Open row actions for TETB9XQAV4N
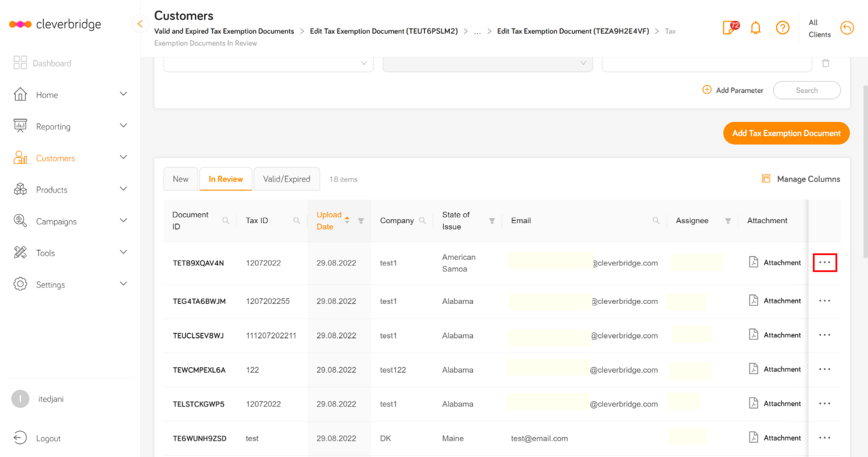Screen dimensions: 868x457 825,263
